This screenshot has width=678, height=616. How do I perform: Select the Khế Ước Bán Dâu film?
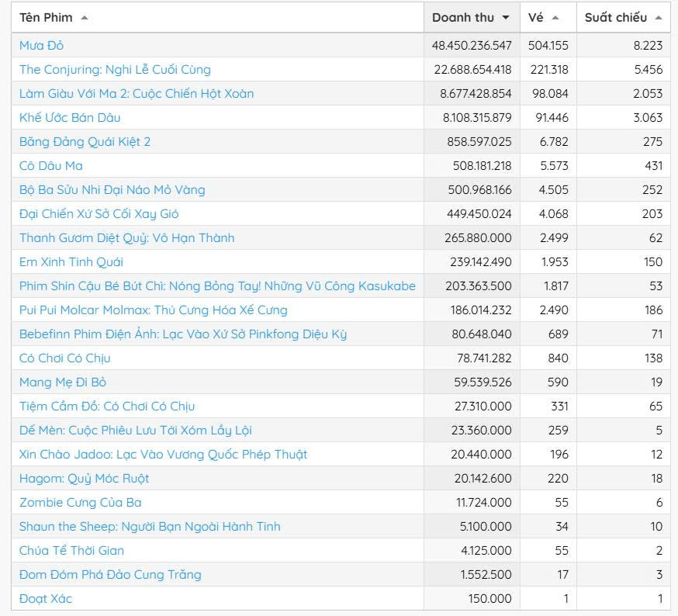(x=70, y=118)
